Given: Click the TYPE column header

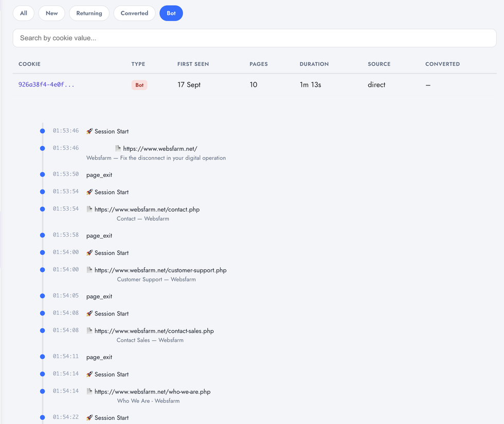Looking at the screenshot, I should (138, 64).
